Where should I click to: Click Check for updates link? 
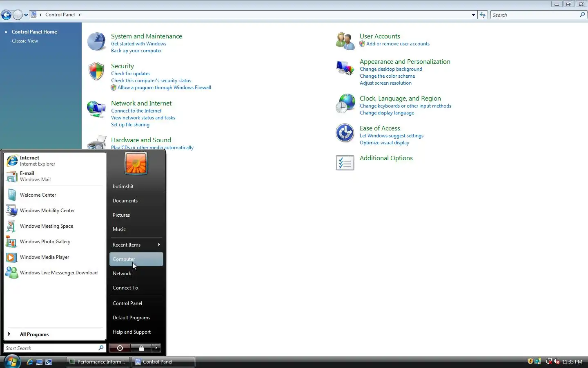coord(131,74)
